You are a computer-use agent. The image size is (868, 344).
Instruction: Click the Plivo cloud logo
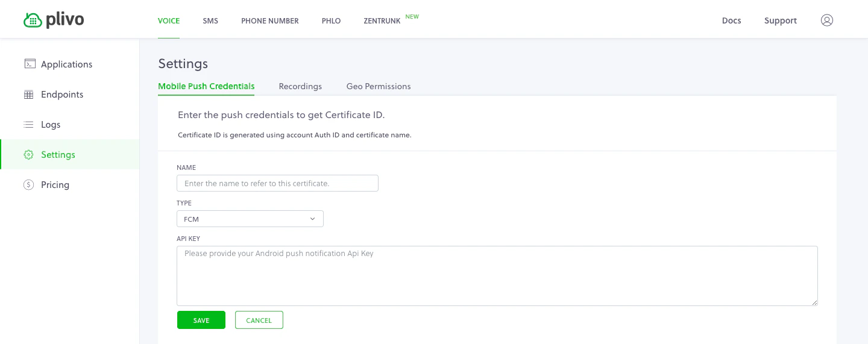tap(54, 20)
